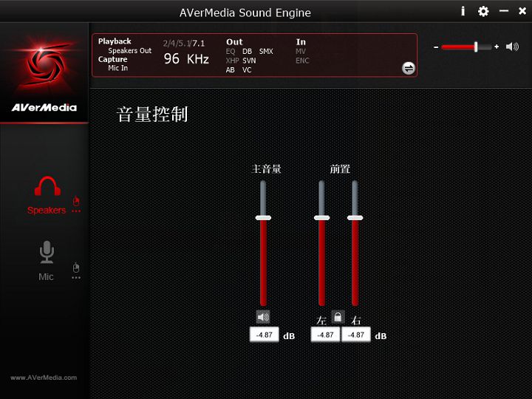Screen dimensions: 532x399
Task: Select the 7.1 channel configuration
Action: click(198, 43)
